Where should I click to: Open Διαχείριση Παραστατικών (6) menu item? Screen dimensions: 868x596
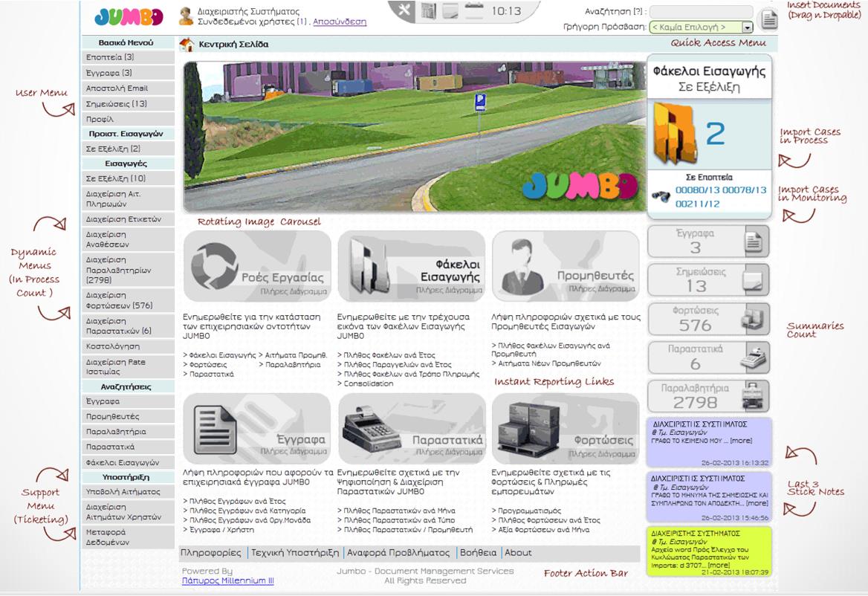click(x=128, y=326)
